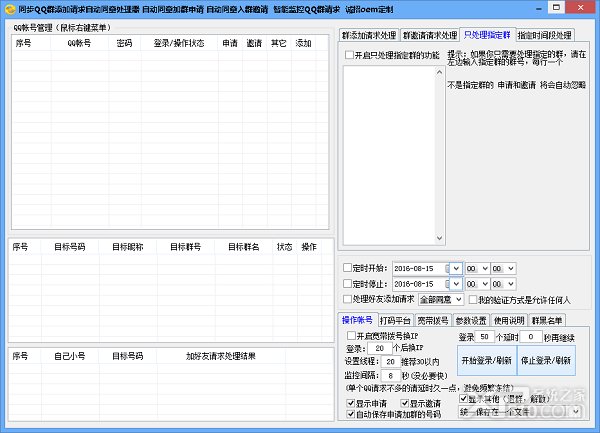Open the 定时开始 minute dropdown

point(511,269)
